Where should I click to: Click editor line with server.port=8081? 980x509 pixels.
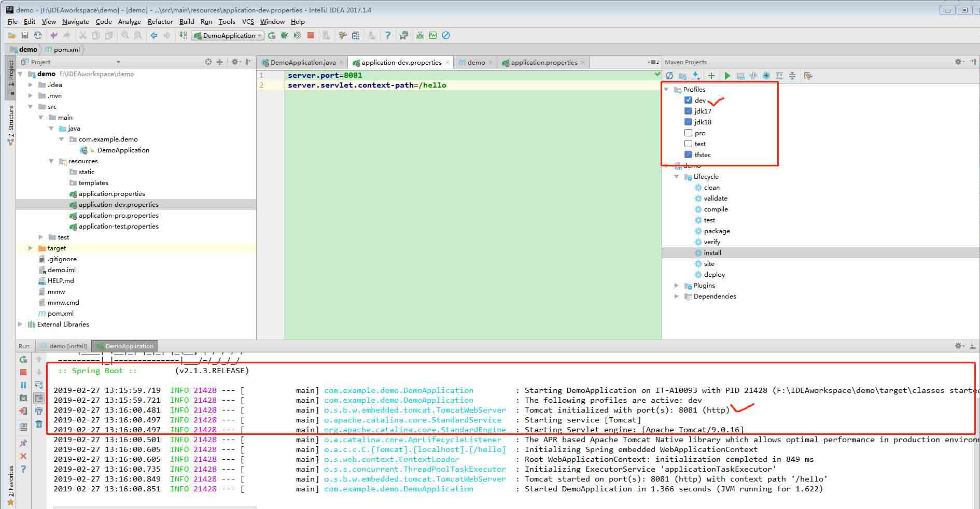pos(325,75)
